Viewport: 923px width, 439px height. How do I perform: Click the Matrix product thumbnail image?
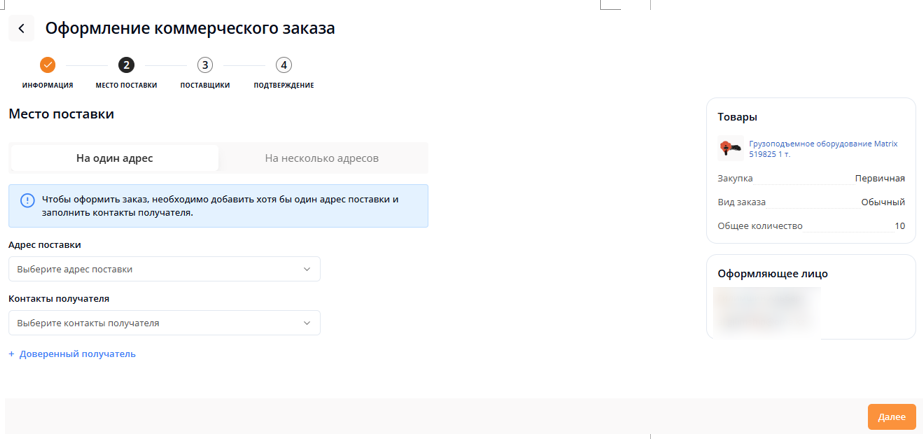730,148
